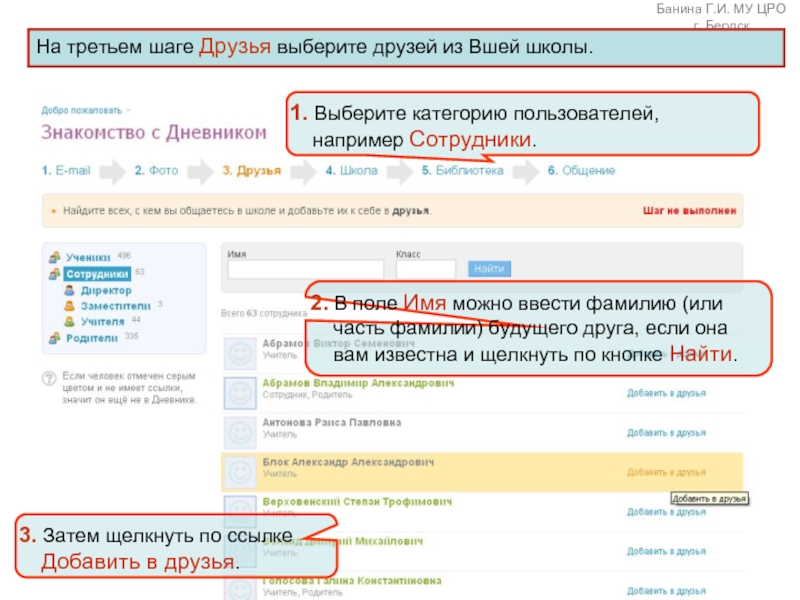Click the Найти search button
This screenshot has width=800, height=600.
(x=489, y=269)
